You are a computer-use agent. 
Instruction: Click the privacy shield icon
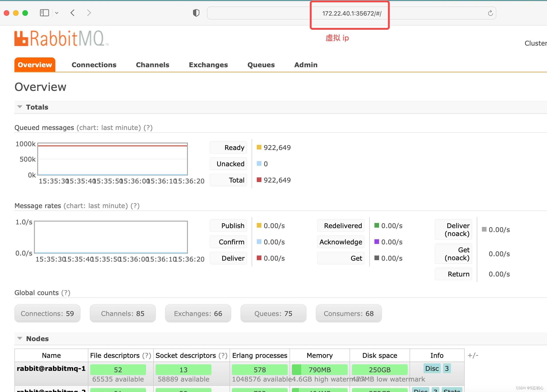point(196,13)
